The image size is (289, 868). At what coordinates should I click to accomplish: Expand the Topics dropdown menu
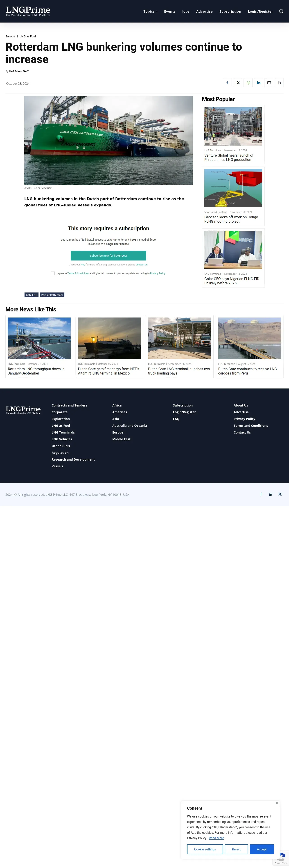click(150, 11)
